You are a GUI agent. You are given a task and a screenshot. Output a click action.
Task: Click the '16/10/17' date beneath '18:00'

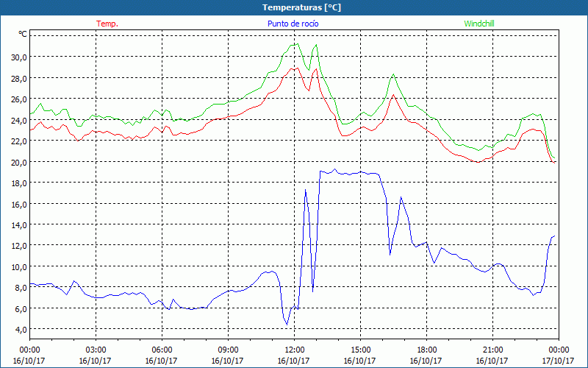426,361
